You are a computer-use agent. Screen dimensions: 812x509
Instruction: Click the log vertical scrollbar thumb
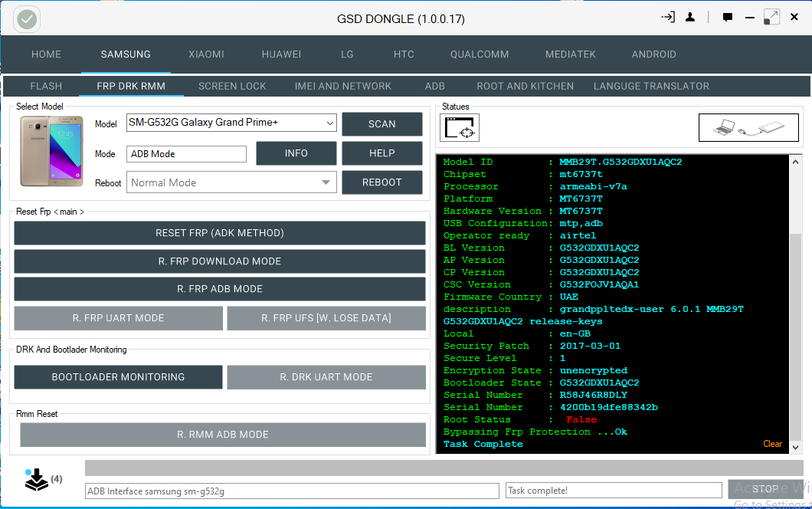point(795,336)
